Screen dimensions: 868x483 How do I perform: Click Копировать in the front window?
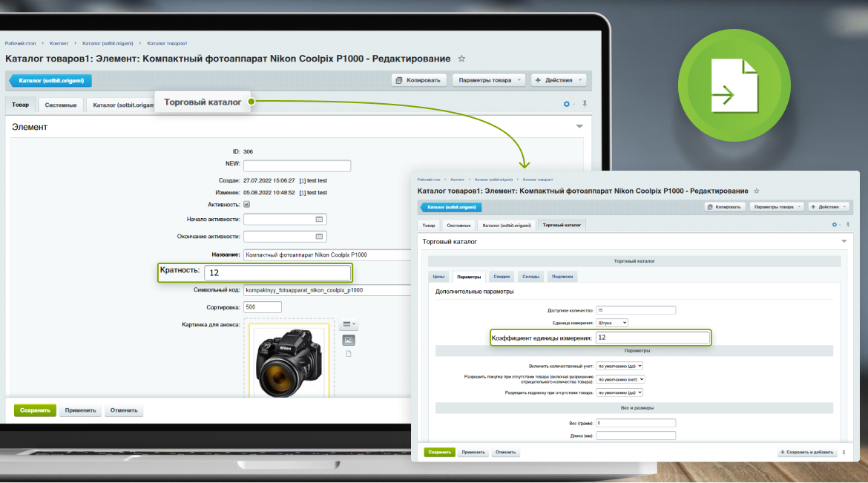click(x=725, y=207)
